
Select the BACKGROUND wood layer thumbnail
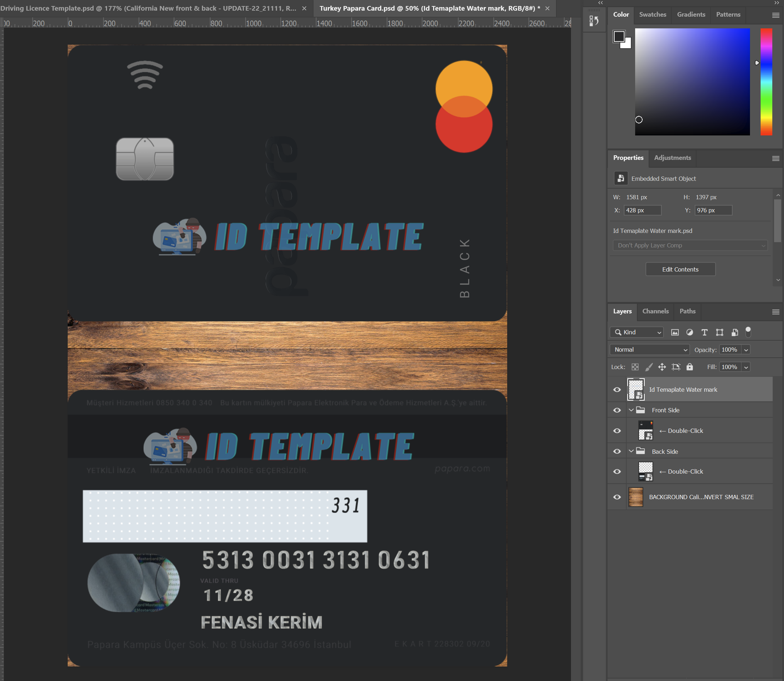635,497
